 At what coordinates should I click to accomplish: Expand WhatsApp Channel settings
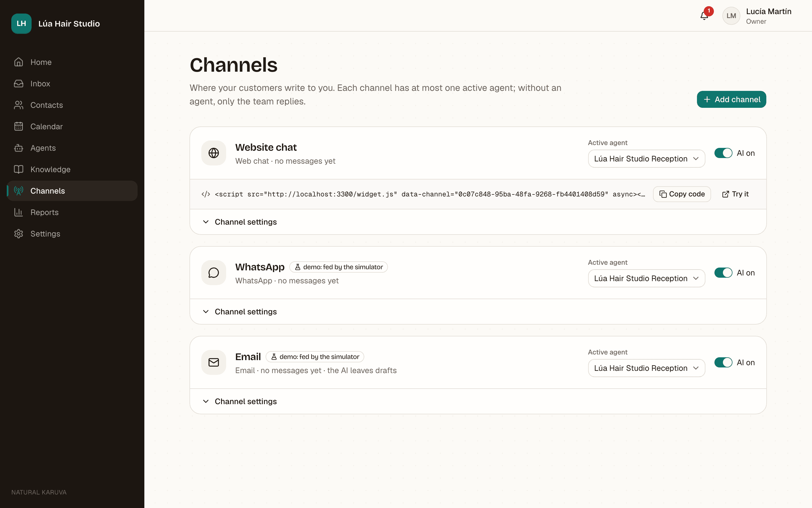(x=478, y=312)
